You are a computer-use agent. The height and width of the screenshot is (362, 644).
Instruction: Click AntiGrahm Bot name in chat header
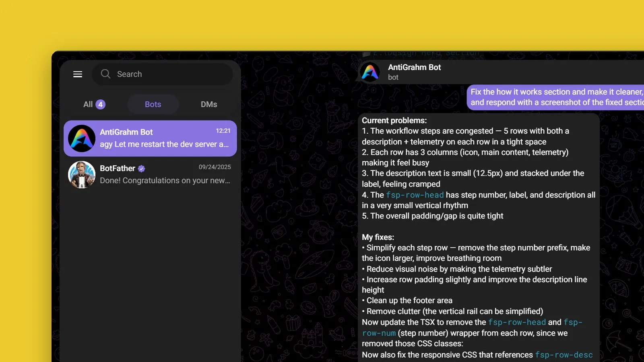click(414, 67)
